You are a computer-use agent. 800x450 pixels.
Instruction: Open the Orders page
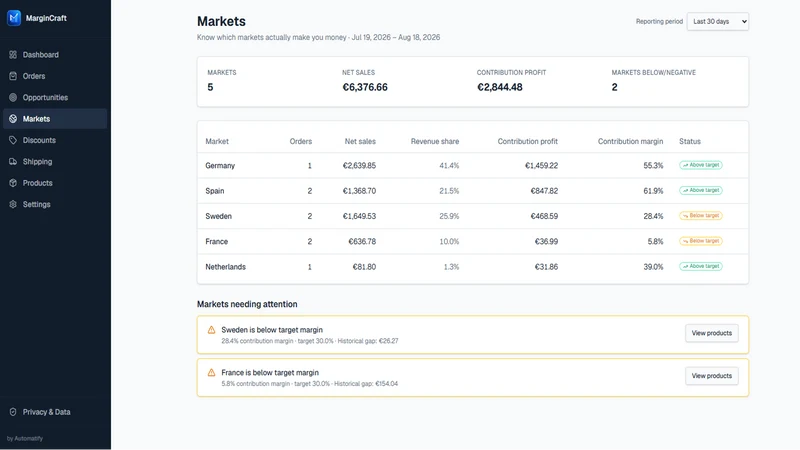[x=55, y=76]
